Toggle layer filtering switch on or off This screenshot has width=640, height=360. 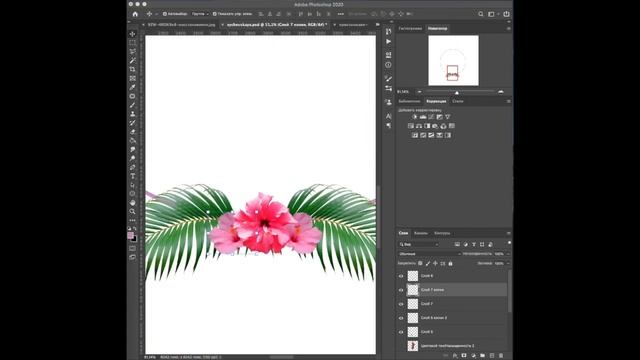click(x=509, y=244)
